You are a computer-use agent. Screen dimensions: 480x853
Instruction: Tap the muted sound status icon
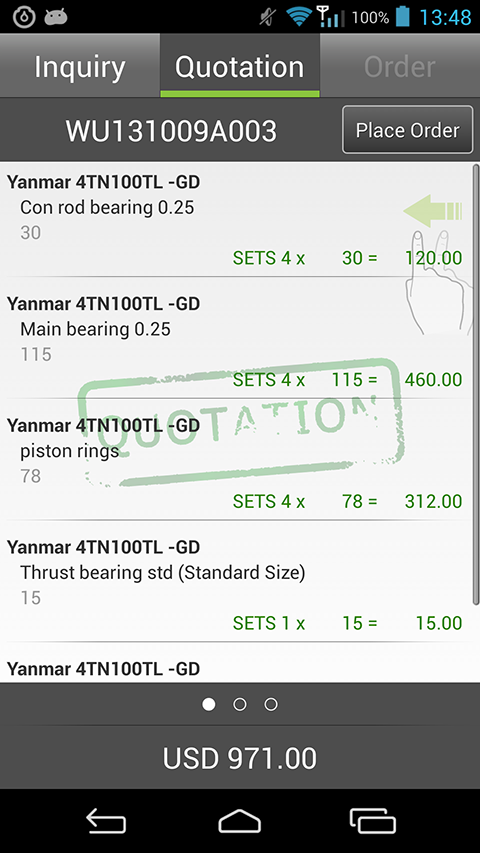pyautogui.click(x=269, y=17)
